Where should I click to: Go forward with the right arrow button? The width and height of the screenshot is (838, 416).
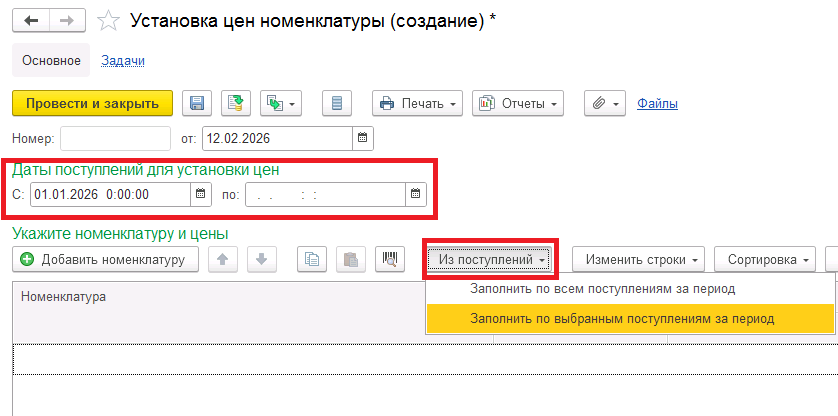(x=67, y=21)
